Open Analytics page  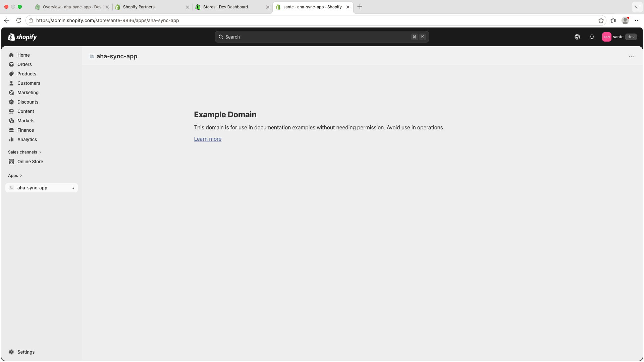[42, 139]
